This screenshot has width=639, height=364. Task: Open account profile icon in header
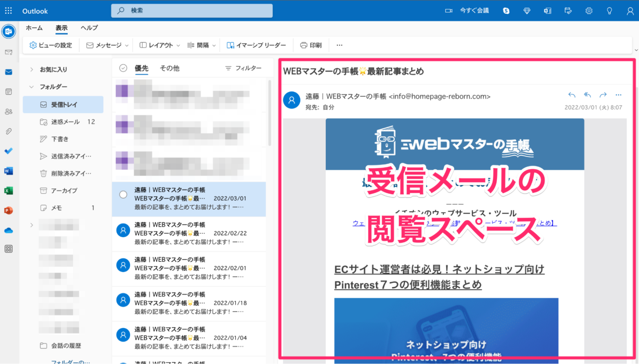coord(630,11)
